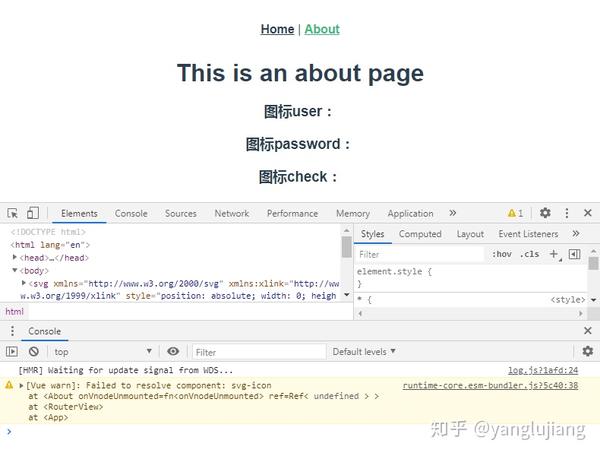Image resolution: width=600 pixels, height=456 pixels.
Task: Create live expression eye icon
Action: (173, 351)
